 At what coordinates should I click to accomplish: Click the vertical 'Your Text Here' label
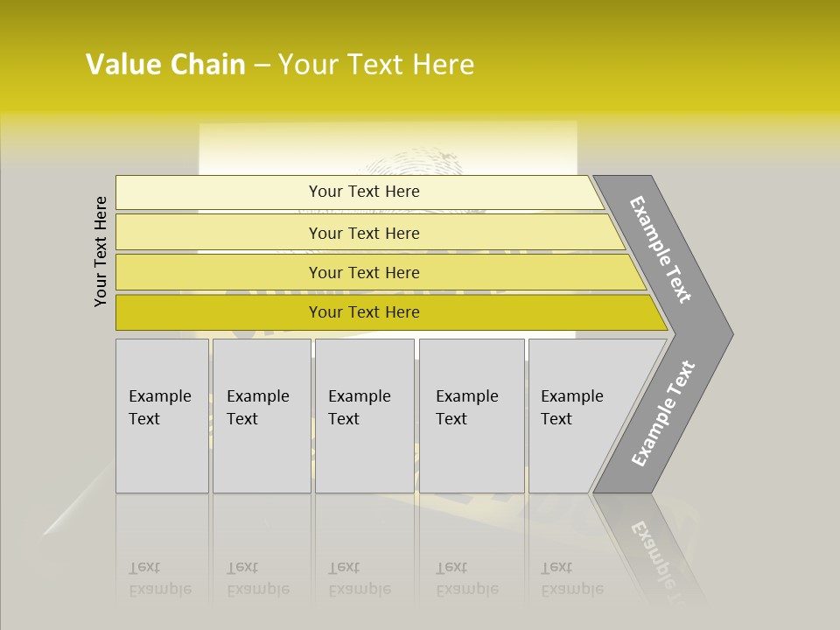point(101,251)
